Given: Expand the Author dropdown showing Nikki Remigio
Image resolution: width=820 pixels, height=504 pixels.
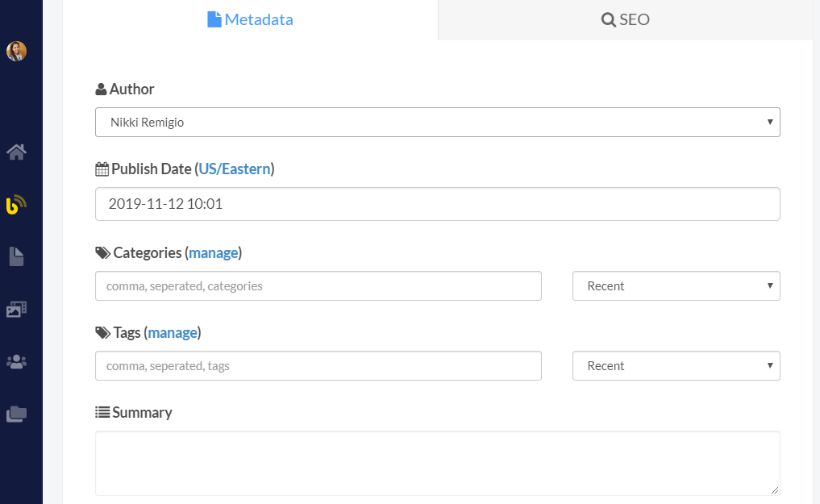Looking at the screenshot, I should click(437, 123).
